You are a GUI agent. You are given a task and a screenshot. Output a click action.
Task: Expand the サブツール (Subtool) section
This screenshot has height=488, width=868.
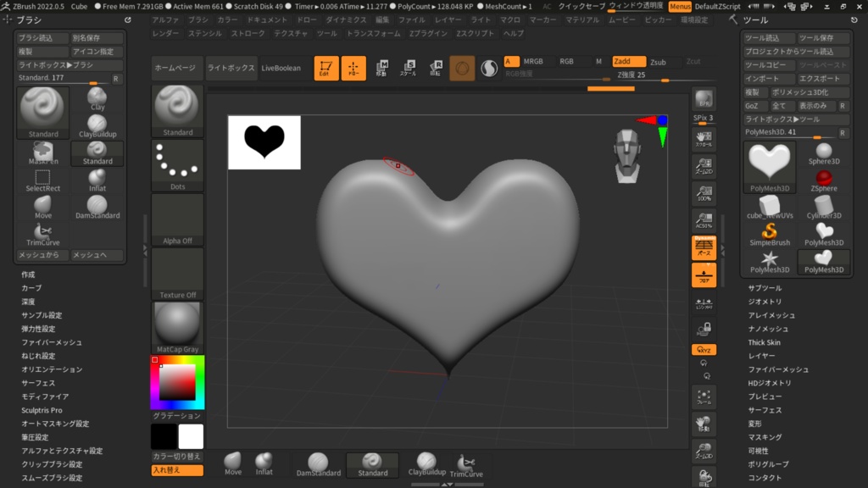765,288
